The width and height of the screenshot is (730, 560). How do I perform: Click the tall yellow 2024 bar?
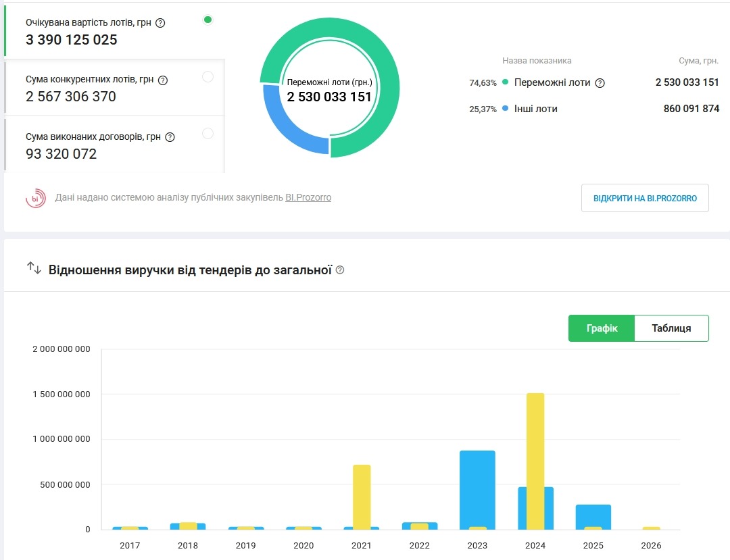(x=535, y=461)
